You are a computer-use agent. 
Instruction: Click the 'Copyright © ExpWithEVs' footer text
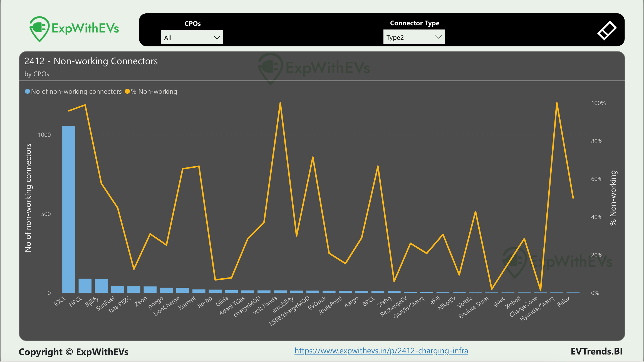[74, 352]
